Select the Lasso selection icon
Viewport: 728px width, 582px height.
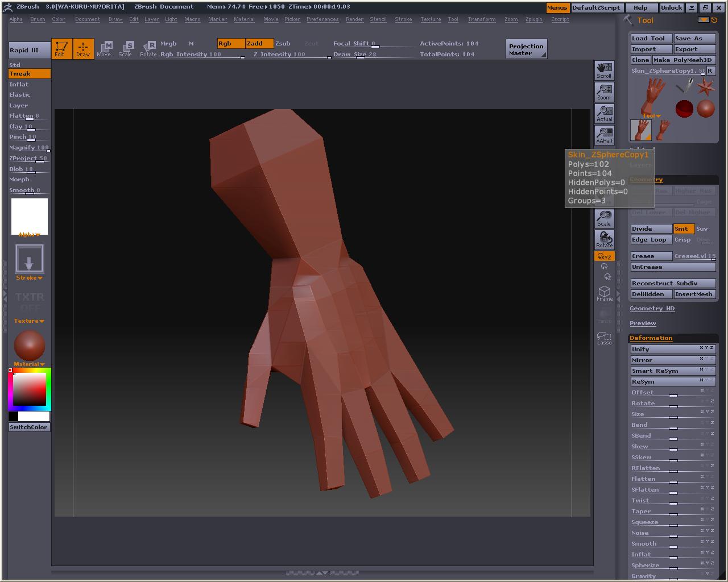pyautogui.click(x=605, y=338)
